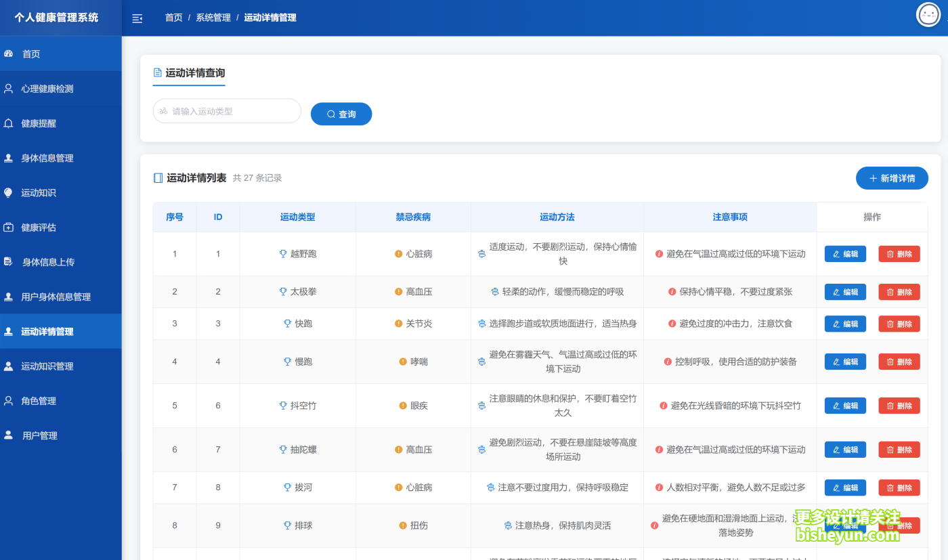Open 用户身体信息管理 in the sidebar
The width and height of the screenshot is (948, 560).
point(61,297)
